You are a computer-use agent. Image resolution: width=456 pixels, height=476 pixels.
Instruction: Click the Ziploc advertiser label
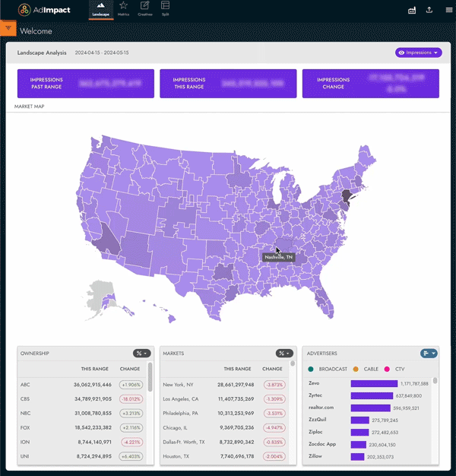click(x=315, y=432)
